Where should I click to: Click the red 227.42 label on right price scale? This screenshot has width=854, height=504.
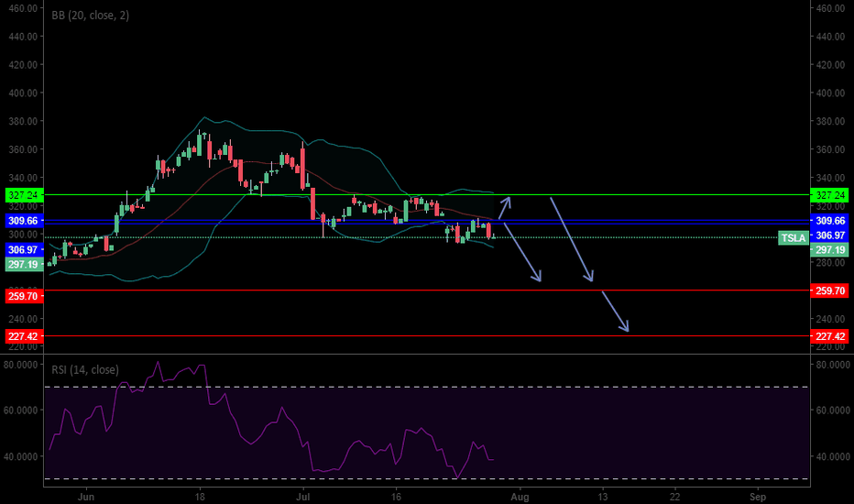[829, 336]
